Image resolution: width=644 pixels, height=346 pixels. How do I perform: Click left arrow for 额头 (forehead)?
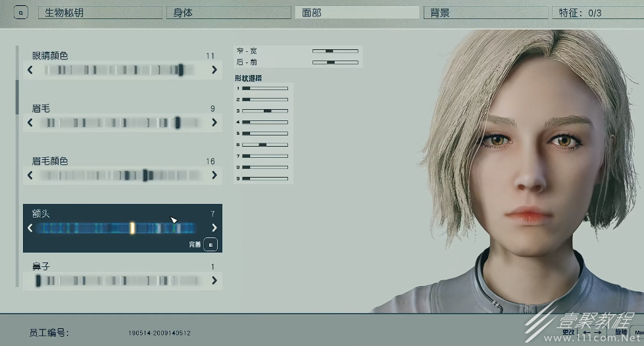point(30,228)
